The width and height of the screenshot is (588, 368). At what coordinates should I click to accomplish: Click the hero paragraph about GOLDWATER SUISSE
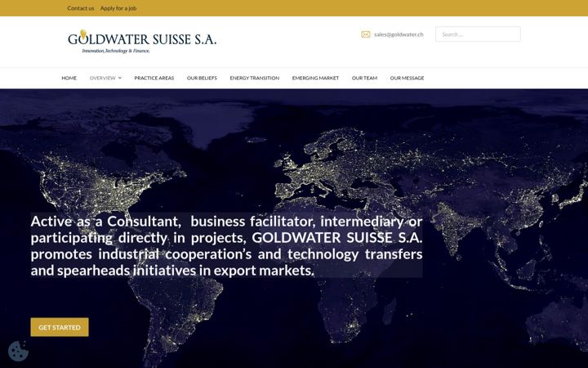click(226, 245)
